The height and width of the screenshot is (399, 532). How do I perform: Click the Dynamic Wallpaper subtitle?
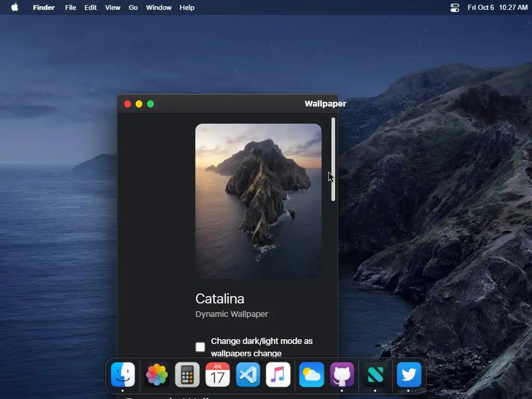[232, 314]
